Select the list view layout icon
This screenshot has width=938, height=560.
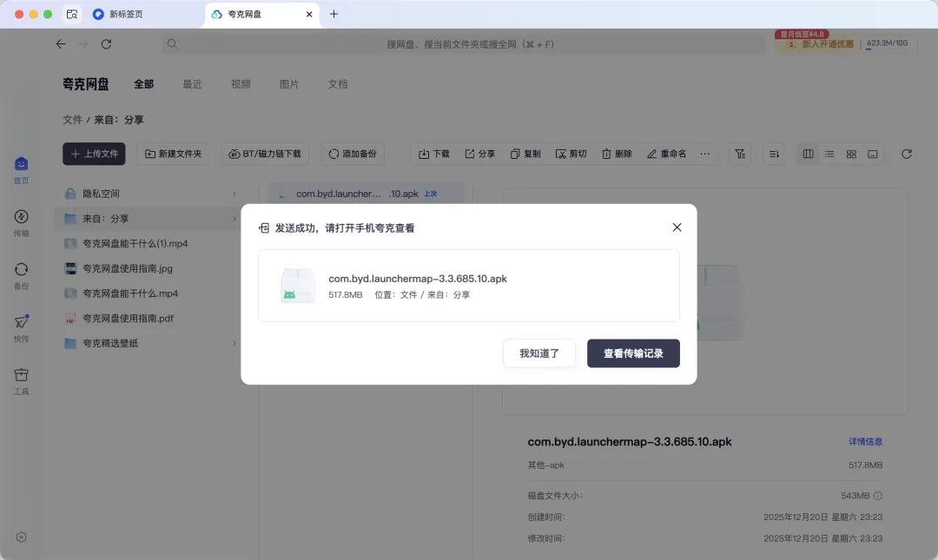pos(829,154)
